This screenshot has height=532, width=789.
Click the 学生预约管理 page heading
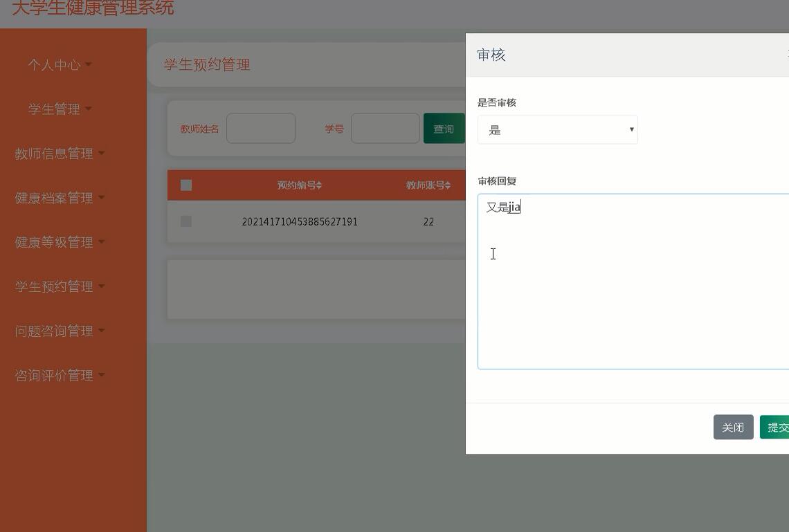[207, 64]
